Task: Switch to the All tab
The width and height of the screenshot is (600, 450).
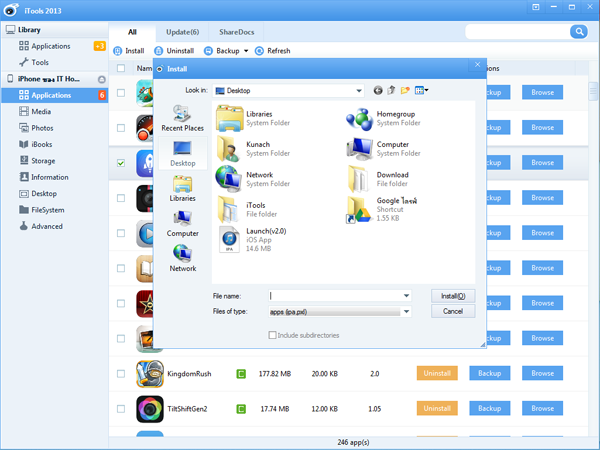Action: [132, 32]
